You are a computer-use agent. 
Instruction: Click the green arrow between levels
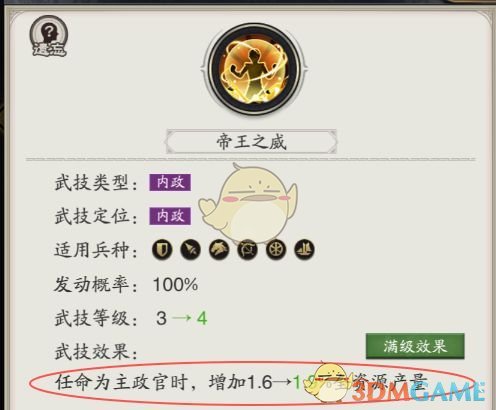(x=182, y=317)
